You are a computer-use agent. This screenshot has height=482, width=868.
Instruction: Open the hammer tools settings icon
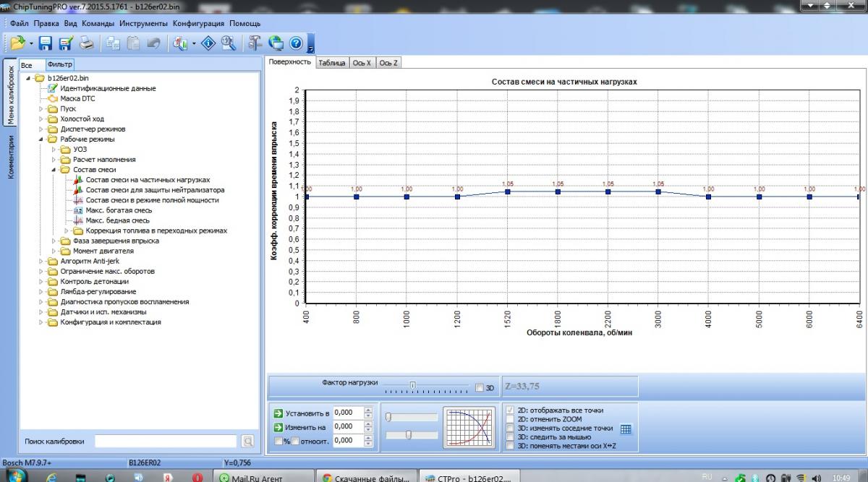255,43
